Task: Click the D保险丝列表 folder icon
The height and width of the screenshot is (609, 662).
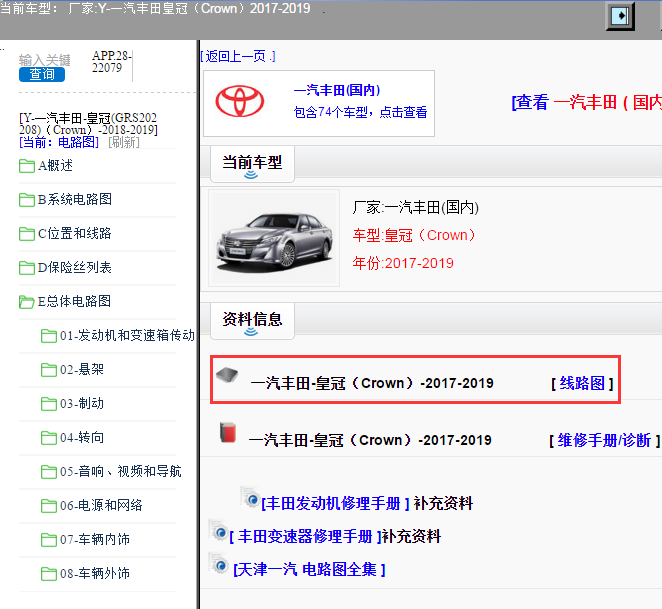Action: [27, 268]
